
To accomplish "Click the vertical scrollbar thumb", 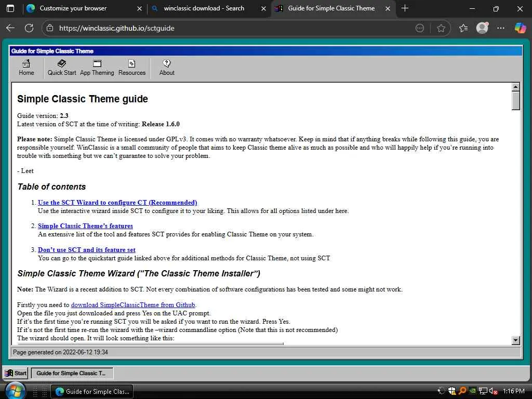I will [x=515, y=101].
